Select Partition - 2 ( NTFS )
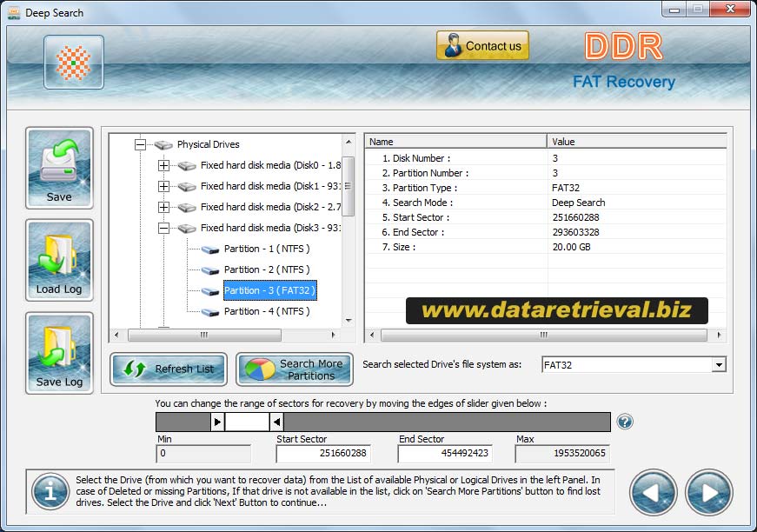Screen dimensions: 757x532 [x=267, y=269]
